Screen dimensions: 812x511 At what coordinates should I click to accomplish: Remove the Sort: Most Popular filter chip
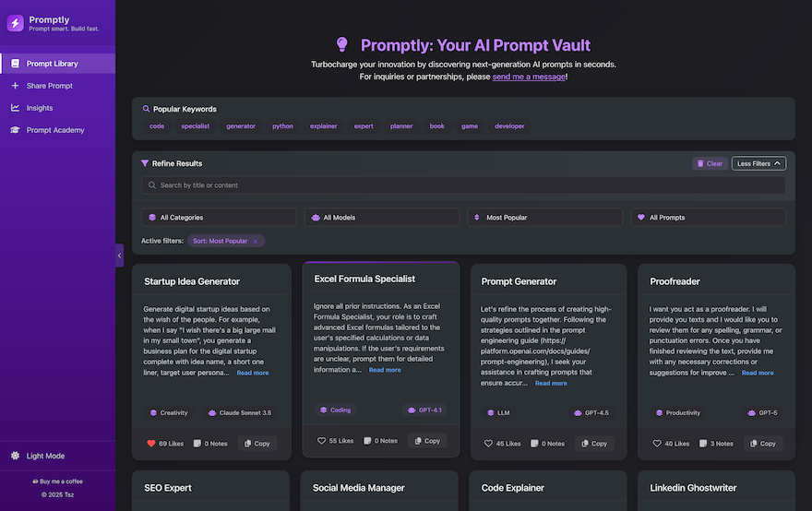[x=256, y=242]
